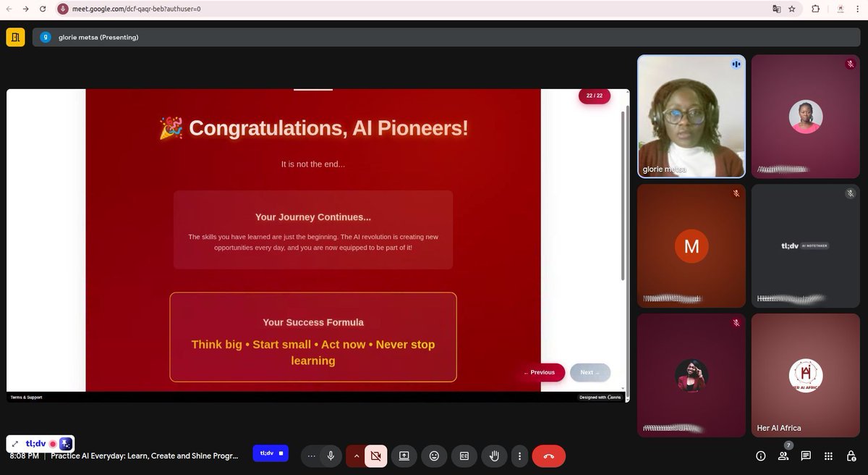
Task: Bookmark this page with the star icon
Action: (x=793, y=9)
